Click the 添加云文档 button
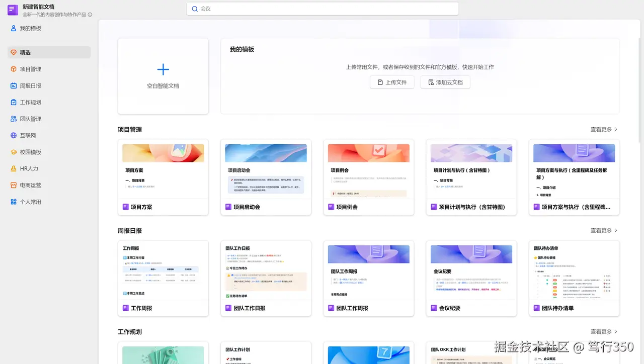 [445, 82]
